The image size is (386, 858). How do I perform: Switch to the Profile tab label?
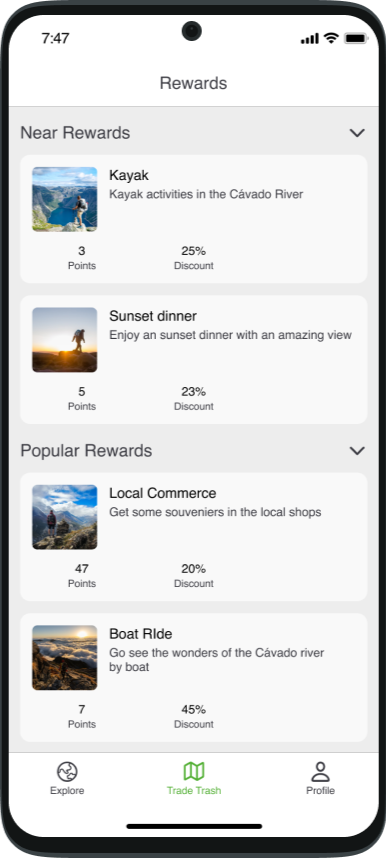point(320,791)
